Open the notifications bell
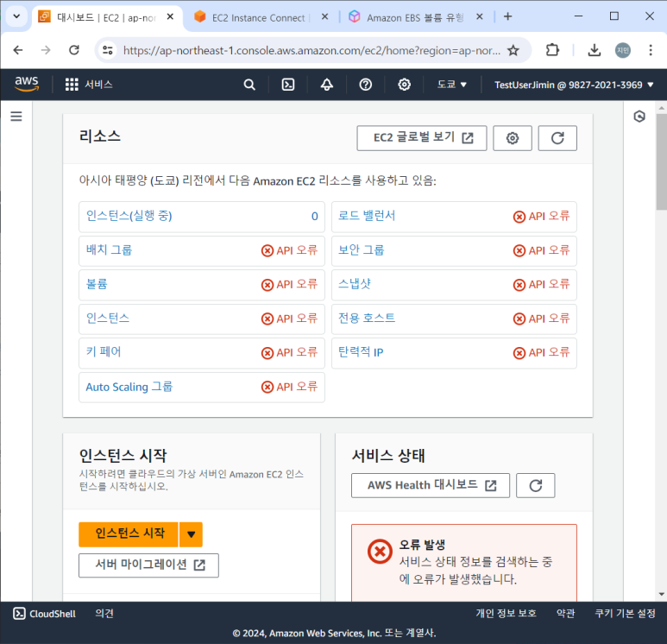The height and width of the screenshot is (644, 667). (x=327, y=85)
